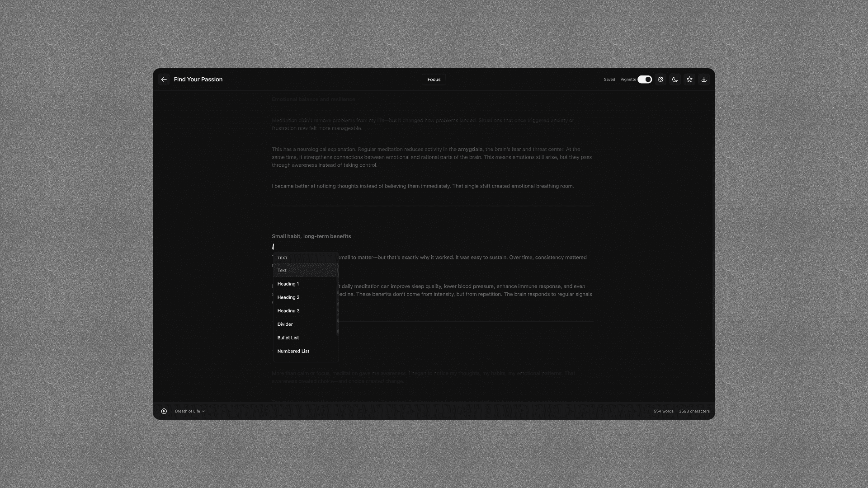
Task: Click the download icon
Action: click(704, 80)
